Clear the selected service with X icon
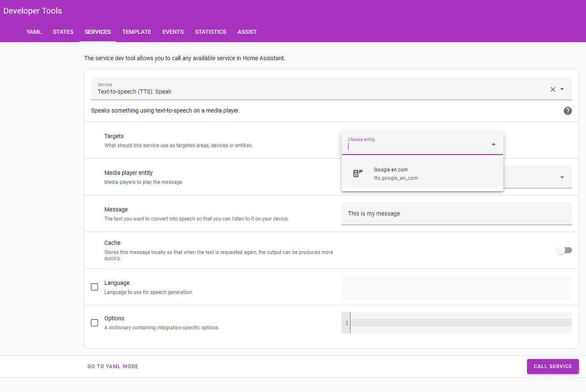This screenshot has width=586, height=392. (x=553, y=90)
